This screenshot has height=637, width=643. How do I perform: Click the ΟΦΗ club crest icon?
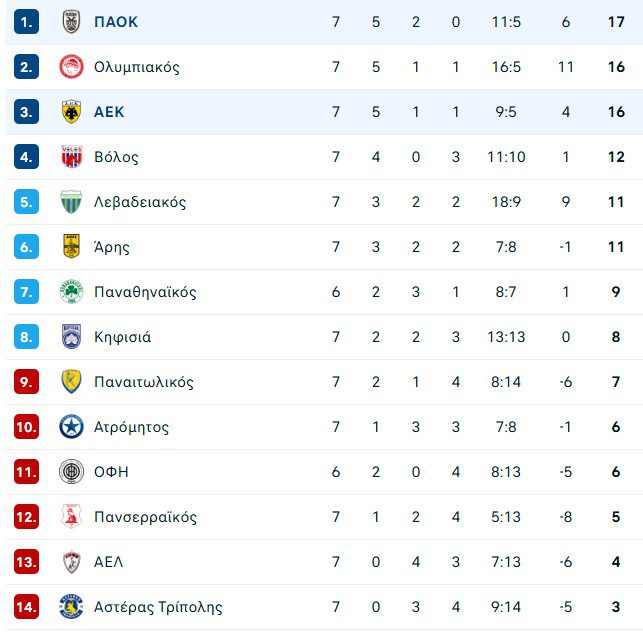point(70,472)
